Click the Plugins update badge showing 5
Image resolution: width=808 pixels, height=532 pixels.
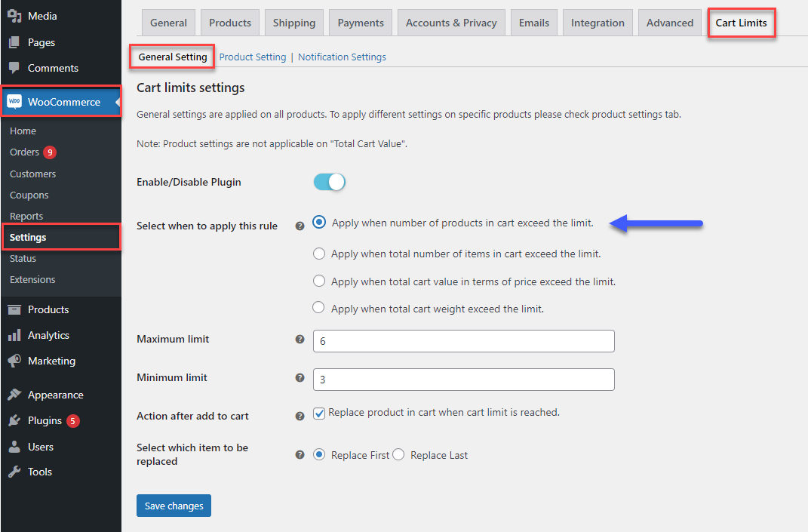coord(72,420)
